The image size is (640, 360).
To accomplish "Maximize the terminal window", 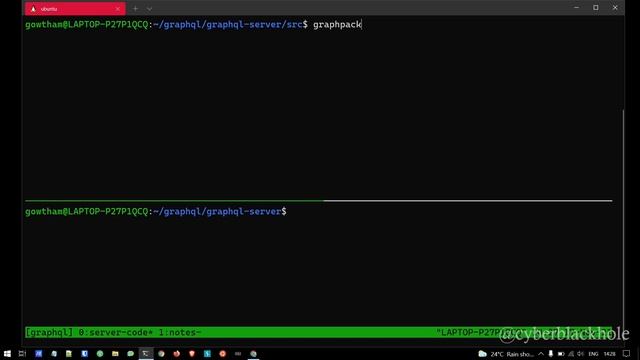I will tap(596, 8).
